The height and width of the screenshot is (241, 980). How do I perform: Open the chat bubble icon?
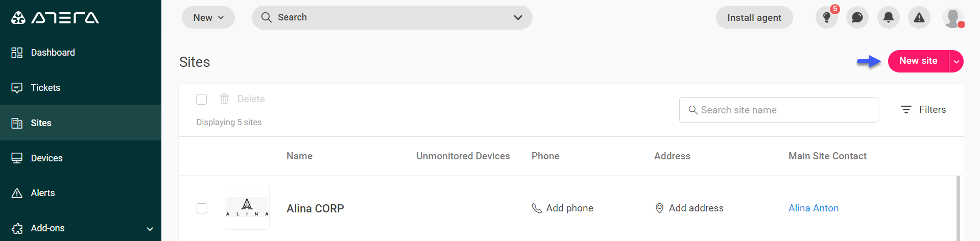tap(857, 18)
